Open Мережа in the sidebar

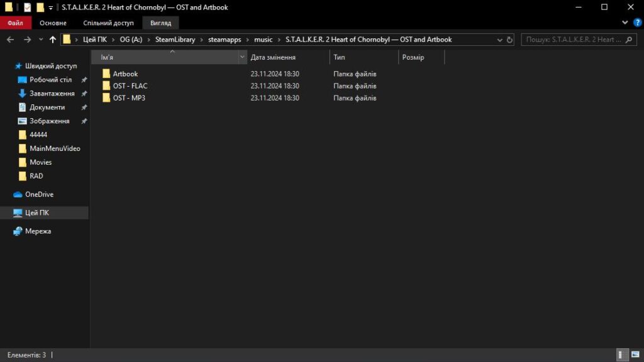coord(38,231)
